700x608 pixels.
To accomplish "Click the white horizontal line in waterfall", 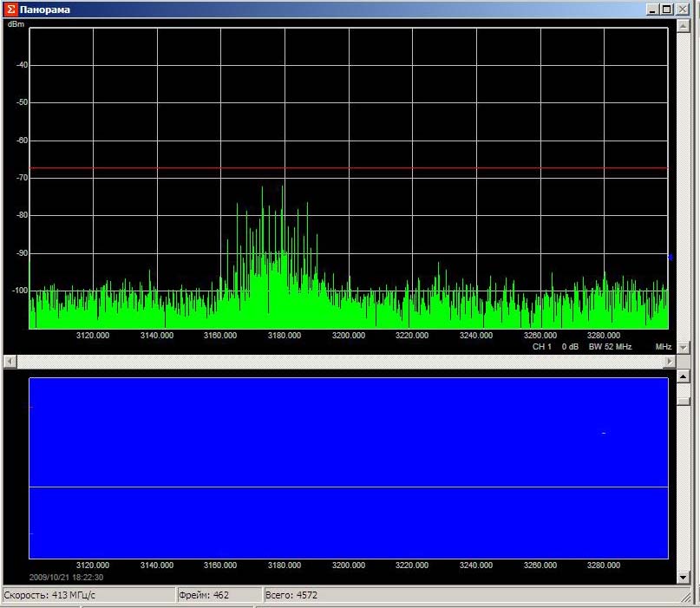I will pyautogui.click(x=347, y=487).
